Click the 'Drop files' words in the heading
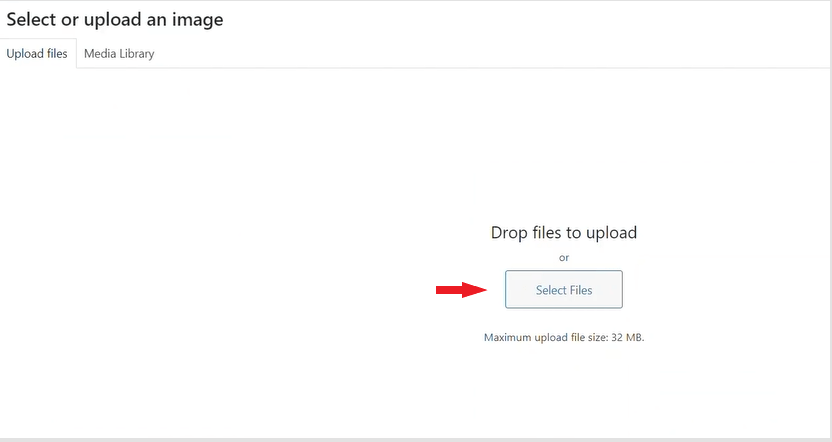This screenshot has height=442, width=832. click(x=526, y=232)
